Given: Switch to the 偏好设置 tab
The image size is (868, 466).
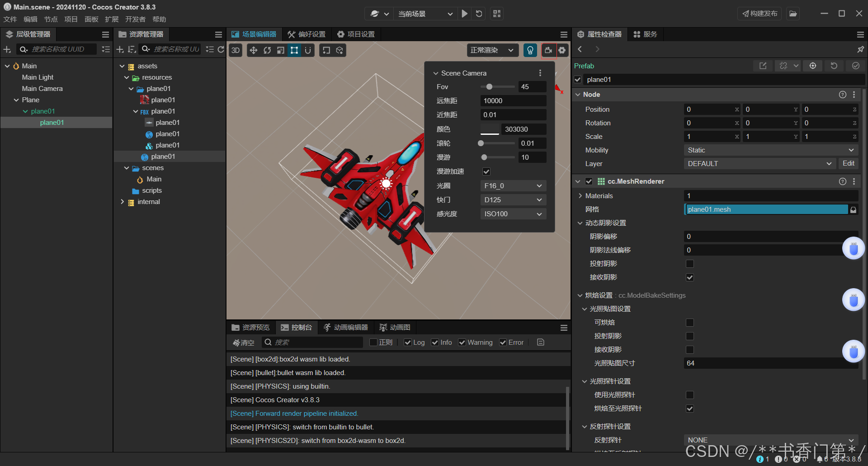Looking at the screenshot, I should click(x=307, y=34).
